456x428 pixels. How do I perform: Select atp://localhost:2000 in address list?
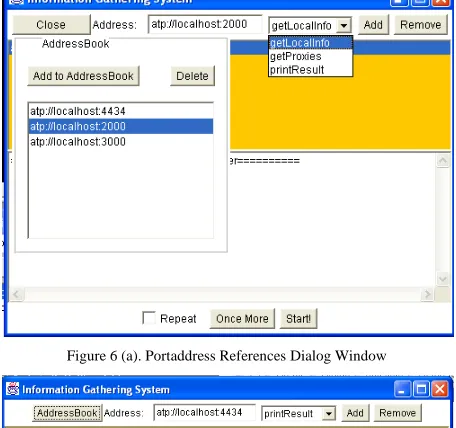[121, 126]
